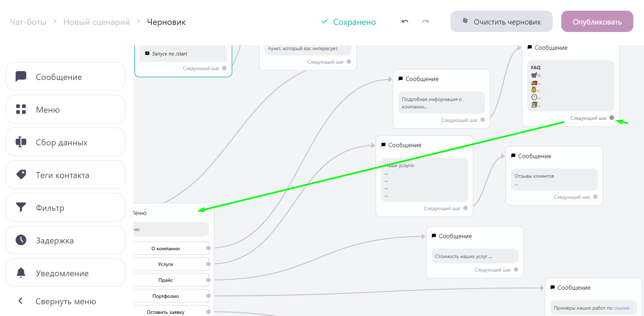Viewport: 644px width, 316px height.
Task: Click the Опубликовать button
Action: 597,21
